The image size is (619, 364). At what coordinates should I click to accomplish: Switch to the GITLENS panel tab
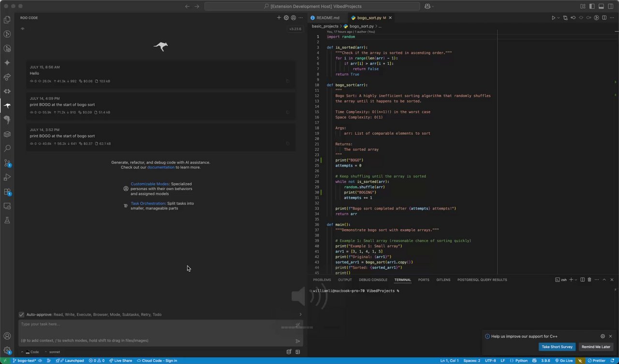(443, 280)
